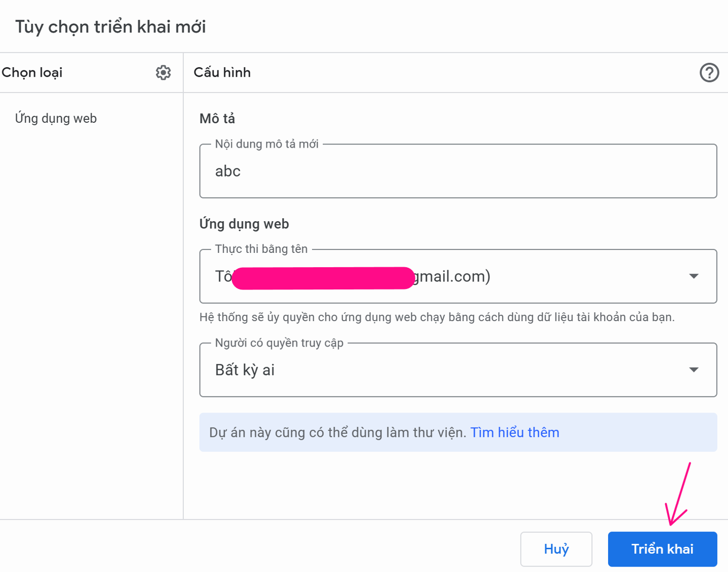
Task: Click the Tùy chọn triển khai mới title
Action: [110, 27]
